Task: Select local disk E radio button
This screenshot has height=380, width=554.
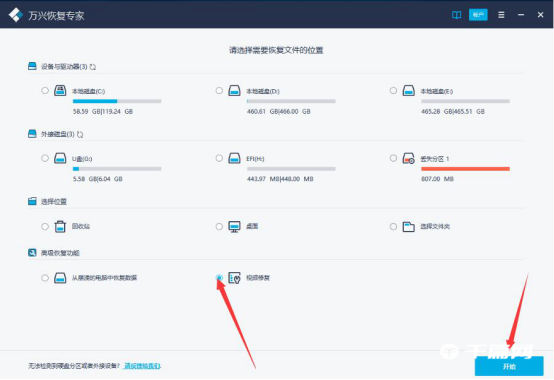Action: point(393,90)
